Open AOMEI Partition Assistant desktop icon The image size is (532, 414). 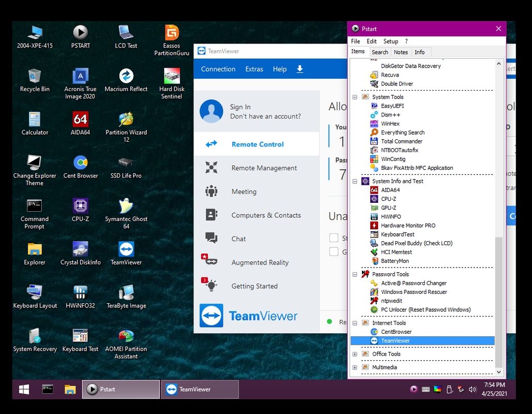126,343
